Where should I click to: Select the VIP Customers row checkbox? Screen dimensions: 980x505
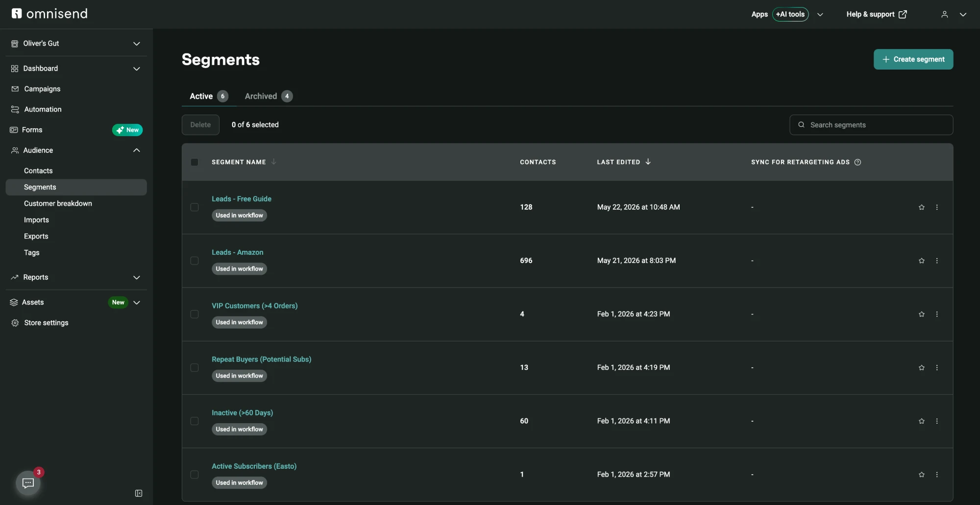[195, 314]
